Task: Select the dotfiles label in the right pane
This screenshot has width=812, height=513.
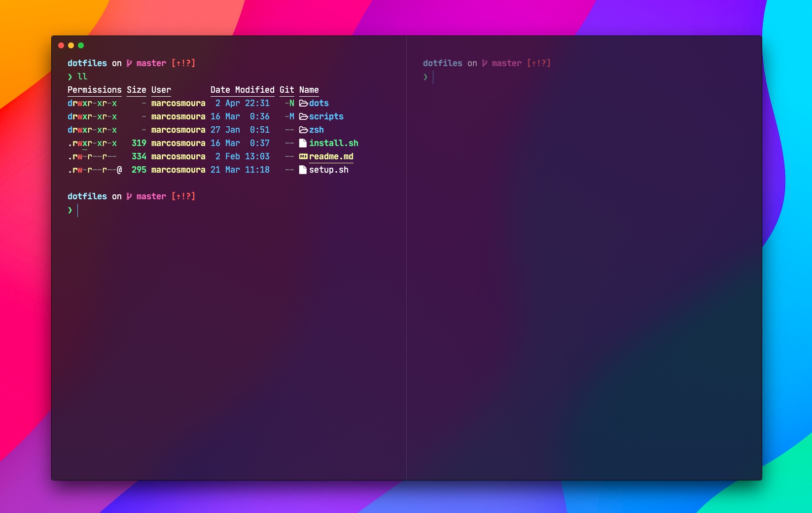Action: (x=442, y=63)
